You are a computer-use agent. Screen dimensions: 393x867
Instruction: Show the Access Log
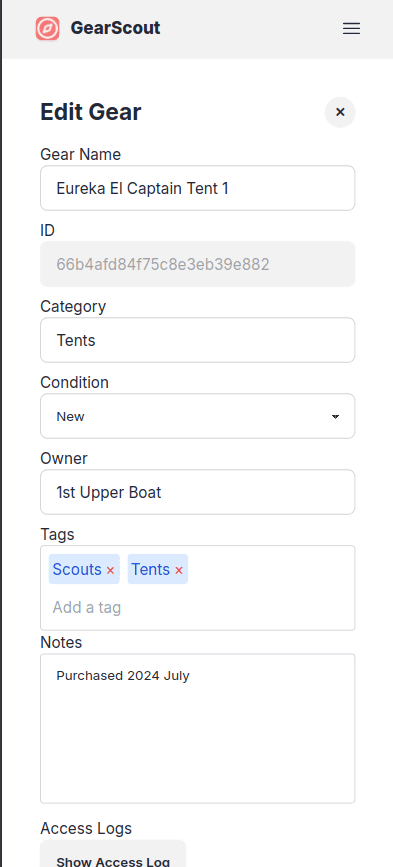[113, 855]
